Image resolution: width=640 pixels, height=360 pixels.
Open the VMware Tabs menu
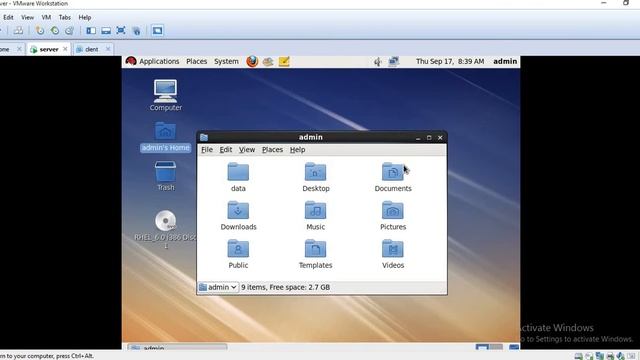[x=64, y=18]
